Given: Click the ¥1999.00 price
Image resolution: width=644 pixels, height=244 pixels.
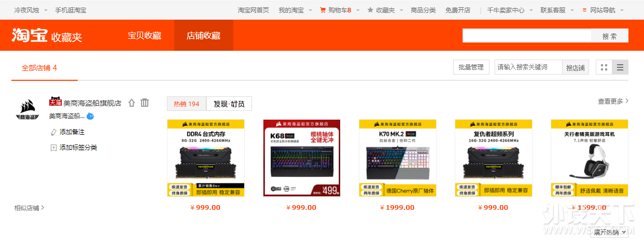Looking at the screenshot, I should [x=397, y=208].
